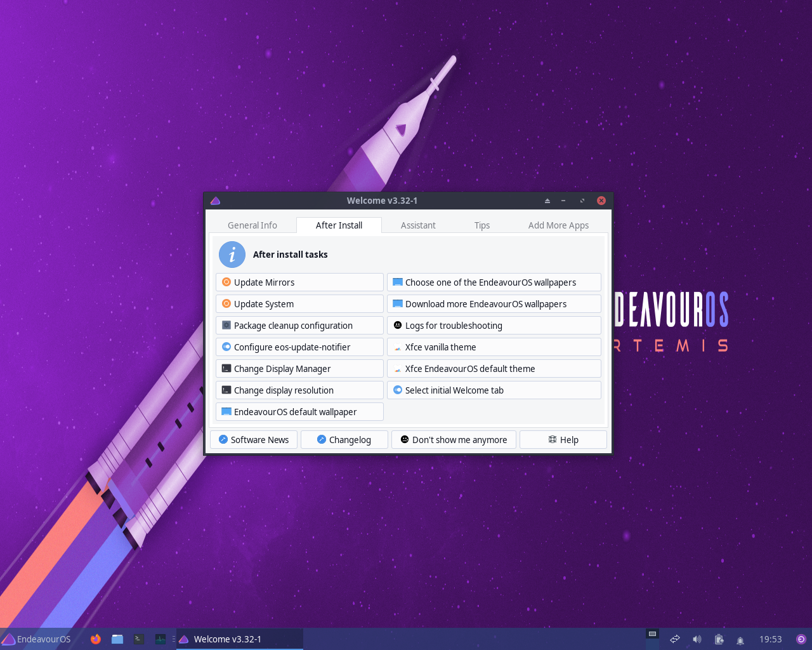Open Logs for troubleshooting

[x=494, y=326]
